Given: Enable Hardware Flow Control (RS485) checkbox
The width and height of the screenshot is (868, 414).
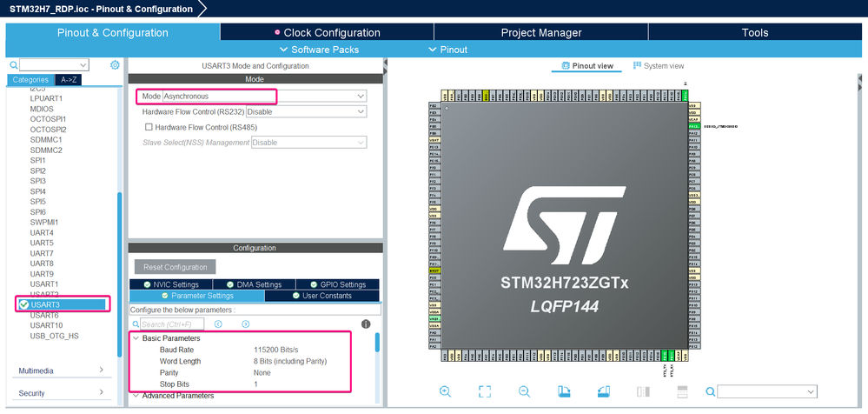Looking at the screenshot, I should (x=149, y=127).
